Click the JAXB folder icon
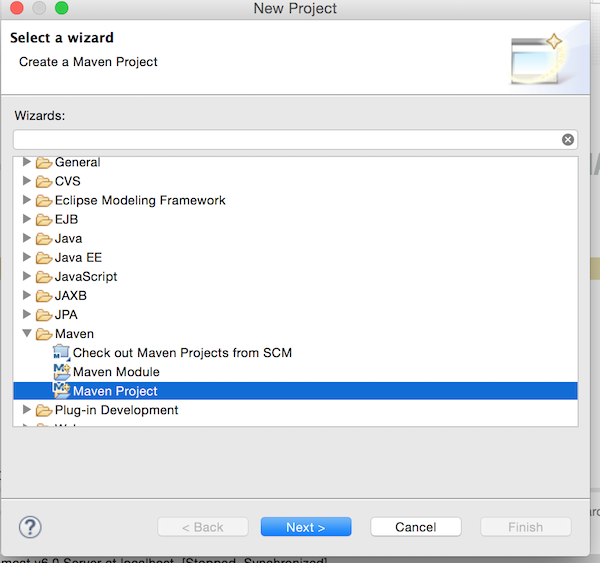The image size is (600, 563). (x=44, y=296)
